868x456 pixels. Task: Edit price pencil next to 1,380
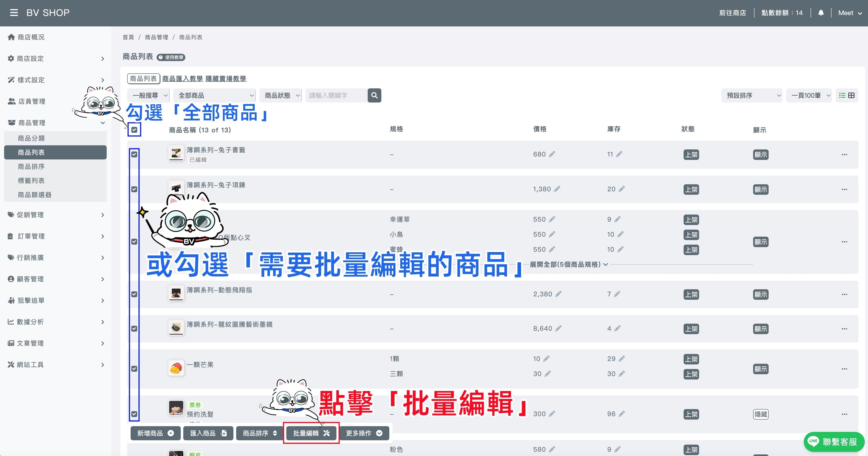[x=557, y=189]
